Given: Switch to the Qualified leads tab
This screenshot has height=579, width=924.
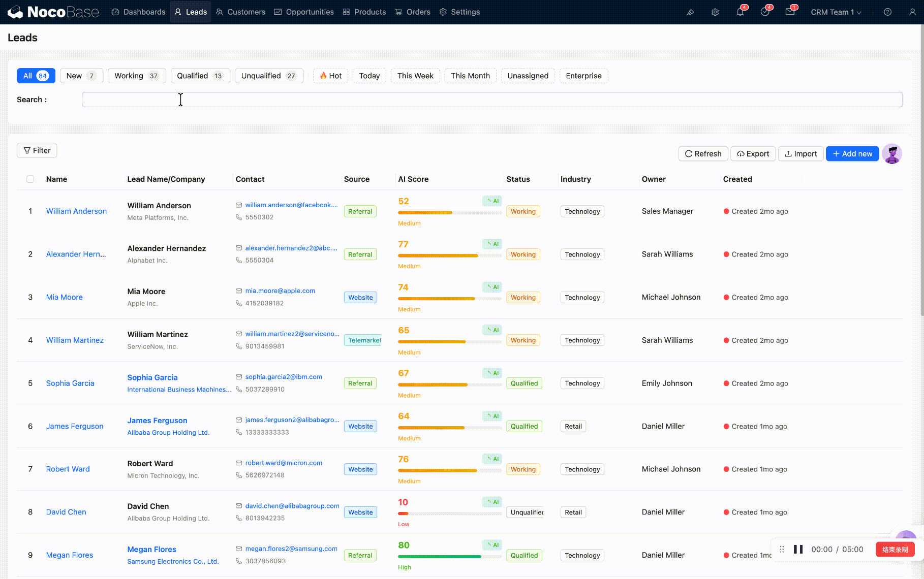Looking at the screenshot, I should [200, 76].
